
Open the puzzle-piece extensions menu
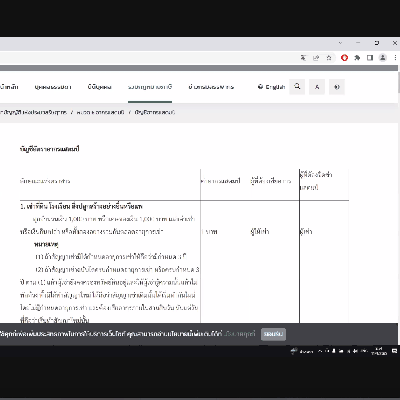pos(357,58)
